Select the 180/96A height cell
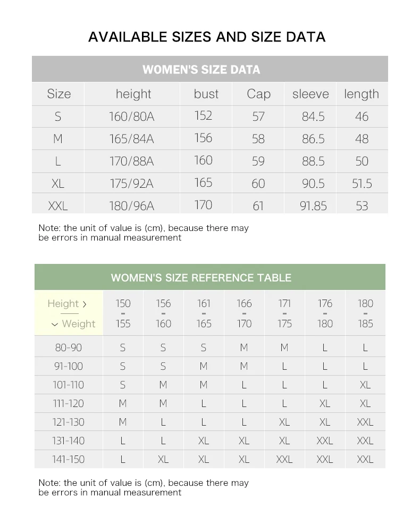This screenshot has height=531, width=420. coord(131,206)
